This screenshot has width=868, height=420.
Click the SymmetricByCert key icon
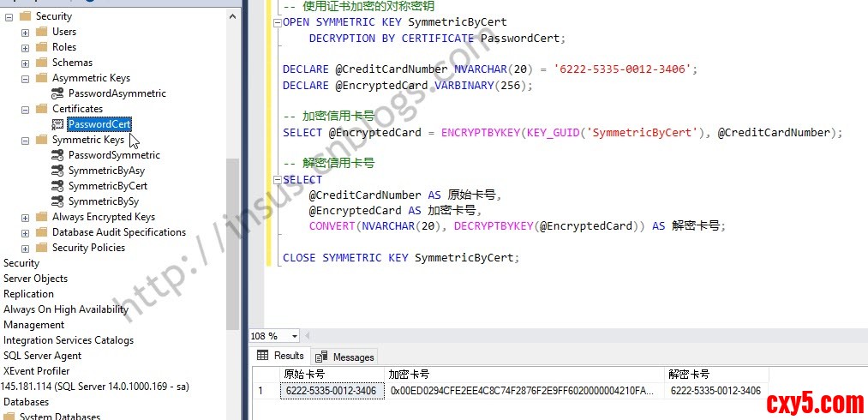click(x=57, y=186)
